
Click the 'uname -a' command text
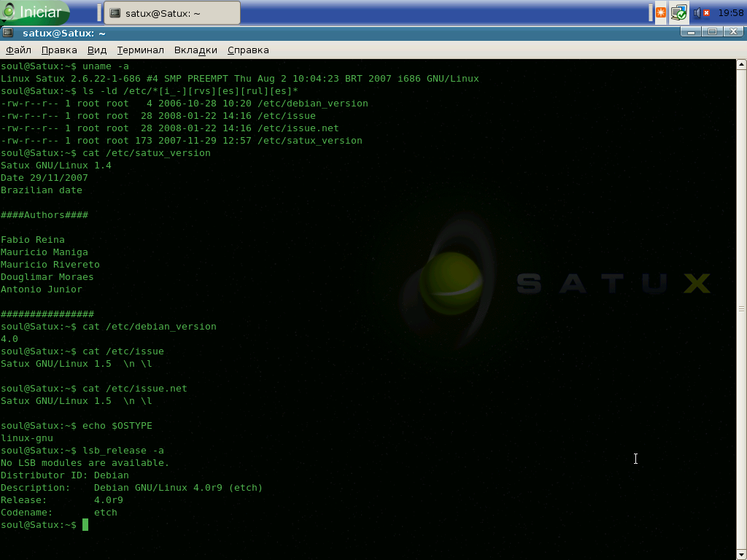pos(106,66)
